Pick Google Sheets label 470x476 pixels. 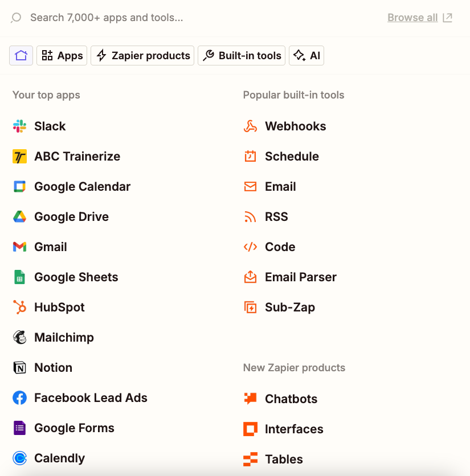pos(76,277)
